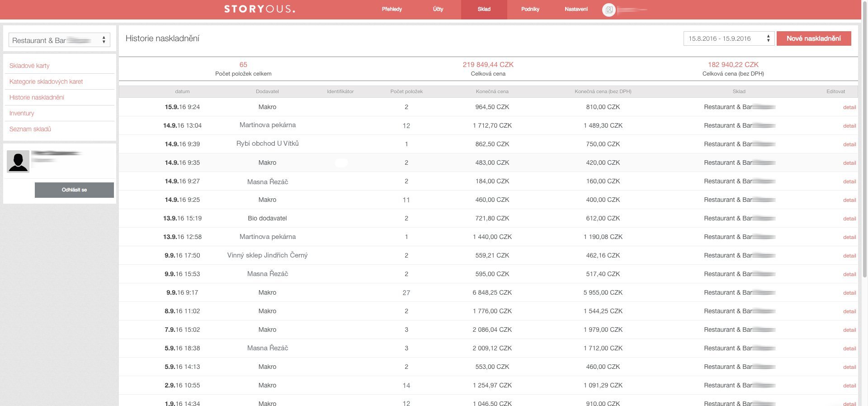Click total without VAT 182 940,22 CZK
Viewport: 868px width, 406px height.
pos(733,65)
